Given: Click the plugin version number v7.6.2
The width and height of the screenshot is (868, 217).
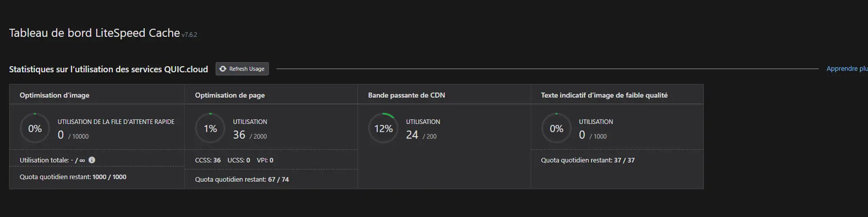Looking at the screenshot, I should [189, 35].
